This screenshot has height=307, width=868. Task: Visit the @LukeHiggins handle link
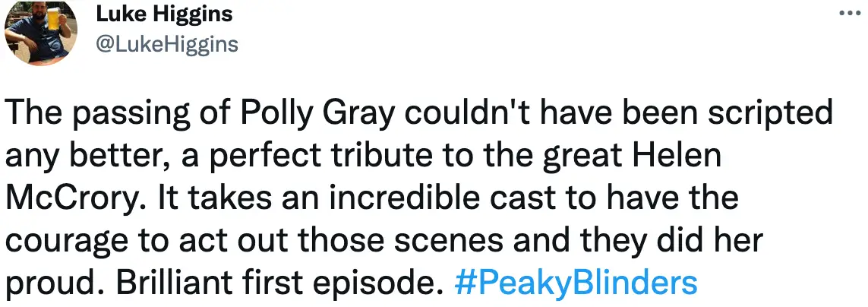[167, 45]
